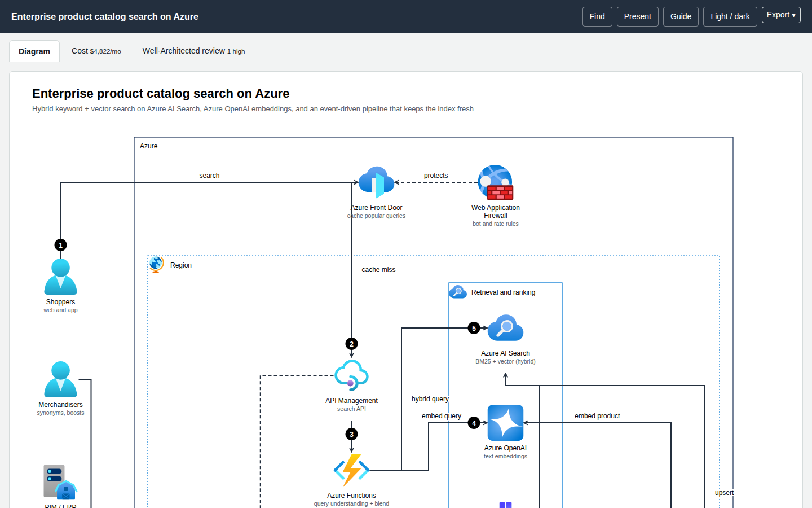Click the 'cache popular queries' caption
Screen dimensions: 812x508
377,216
